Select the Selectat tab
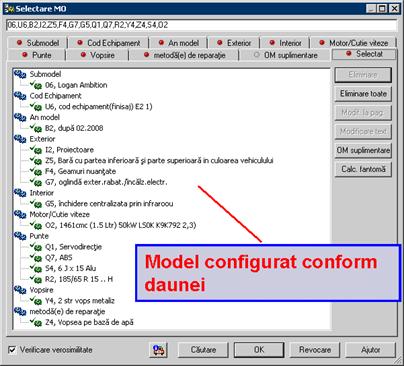Screen dimensions: 404x366 (364, 54)
